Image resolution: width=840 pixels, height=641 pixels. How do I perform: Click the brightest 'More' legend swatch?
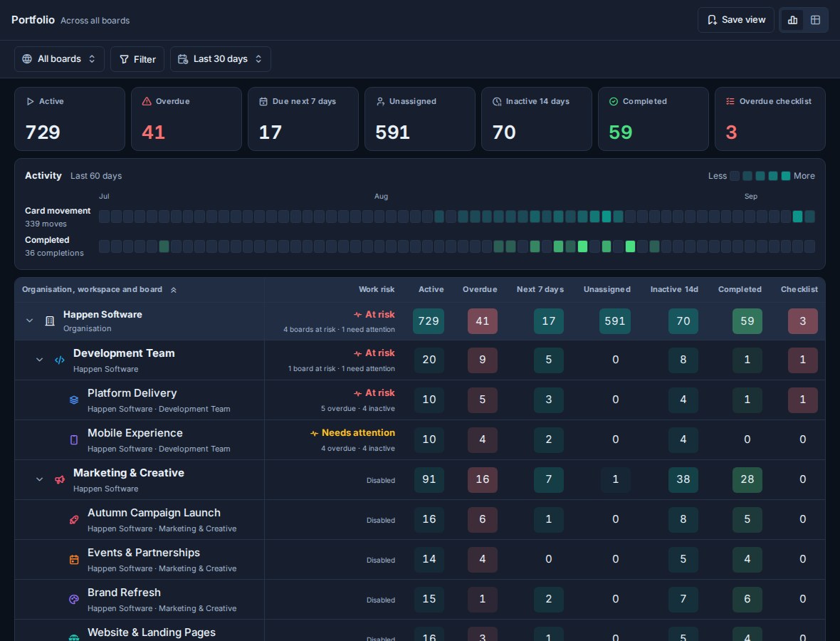(786, 176)
